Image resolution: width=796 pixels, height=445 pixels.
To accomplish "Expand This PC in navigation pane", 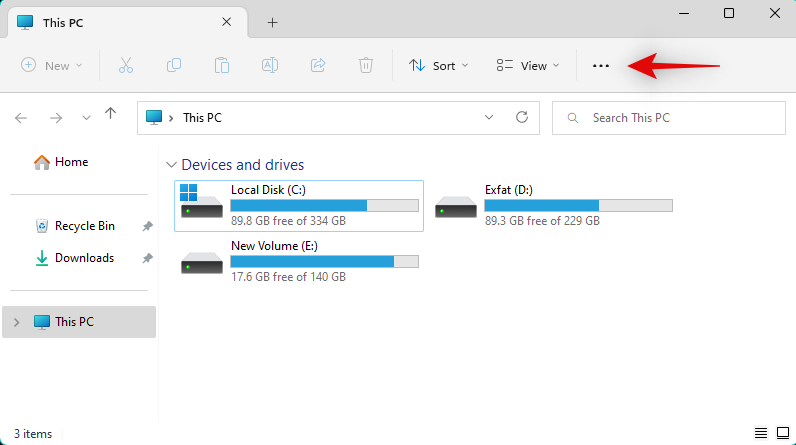I will click(x=16, y=322).
